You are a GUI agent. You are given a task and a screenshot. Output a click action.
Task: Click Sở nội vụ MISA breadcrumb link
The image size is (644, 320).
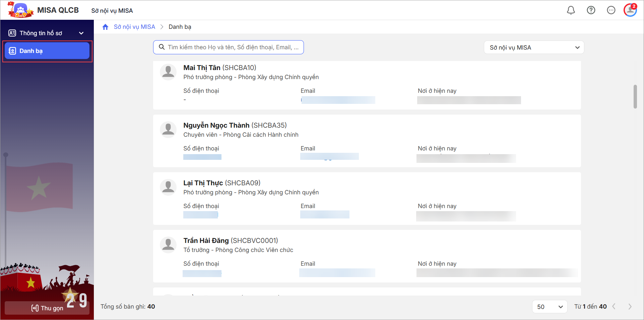pos(134,27)
